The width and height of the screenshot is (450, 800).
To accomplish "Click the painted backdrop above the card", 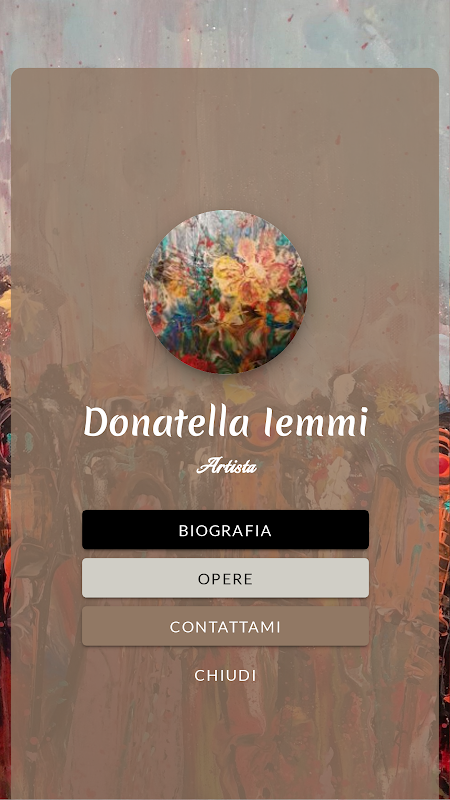I will pyautogui.click(x=225, y=33).
